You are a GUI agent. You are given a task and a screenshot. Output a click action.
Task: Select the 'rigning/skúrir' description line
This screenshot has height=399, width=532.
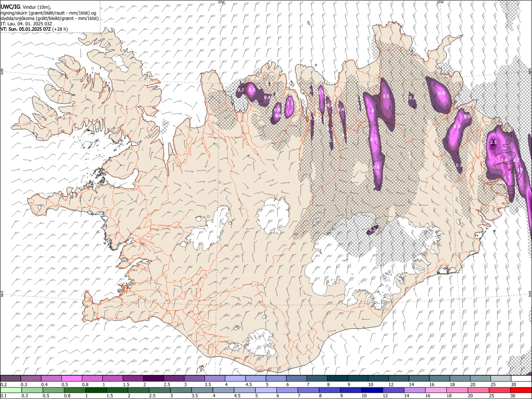point(48,13)
